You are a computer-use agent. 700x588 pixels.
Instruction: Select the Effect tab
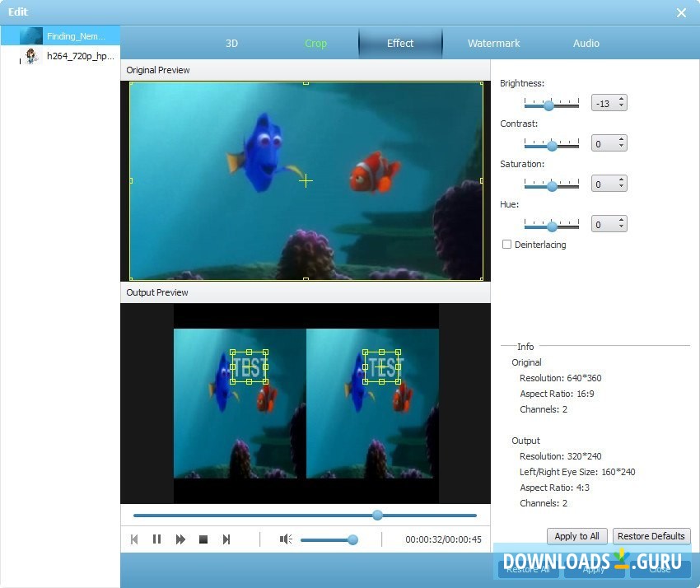click(400, 44)
